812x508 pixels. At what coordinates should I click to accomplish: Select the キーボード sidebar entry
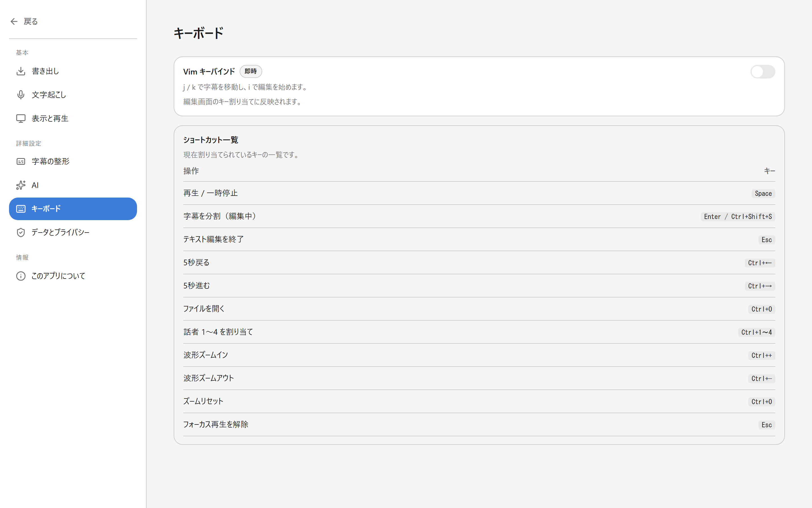73,209
